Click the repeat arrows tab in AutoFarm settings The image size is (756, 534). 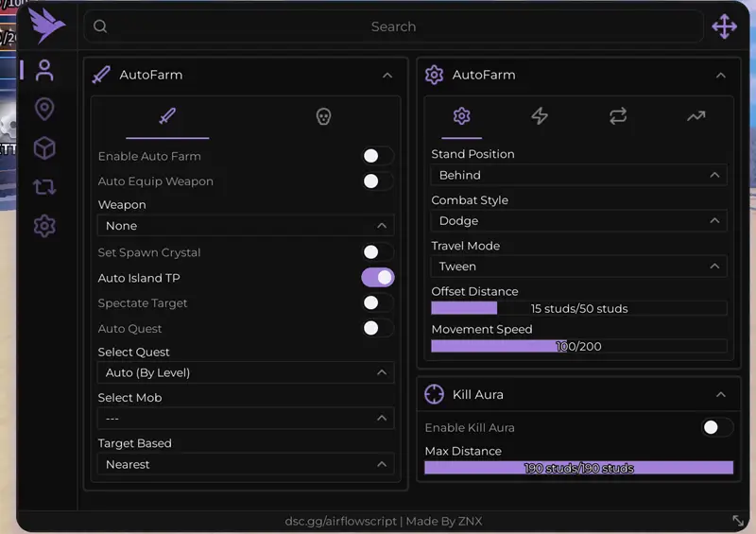click(618, 116)
